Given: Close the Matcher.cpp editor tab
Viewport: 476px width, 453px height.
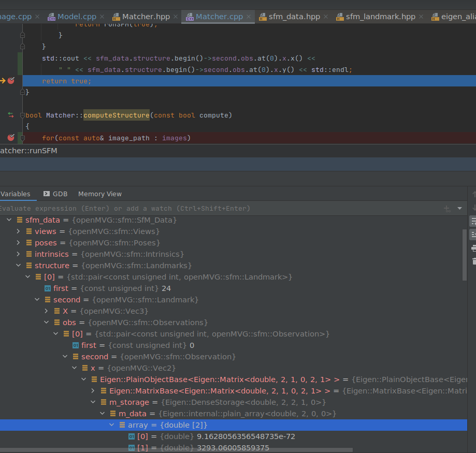Looking at the screenshot, I should pos(249,17).
